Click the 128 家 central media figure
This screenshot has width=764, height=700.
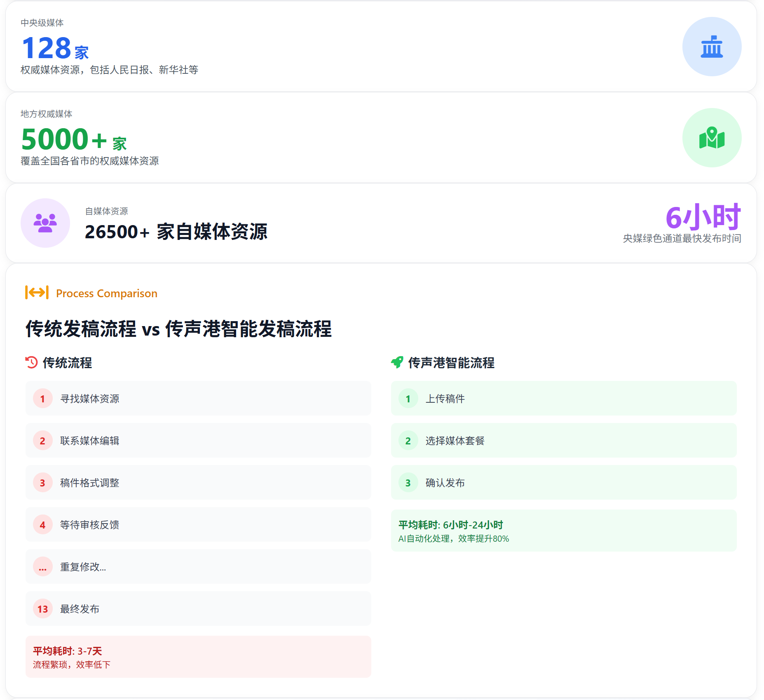(55, 48)
